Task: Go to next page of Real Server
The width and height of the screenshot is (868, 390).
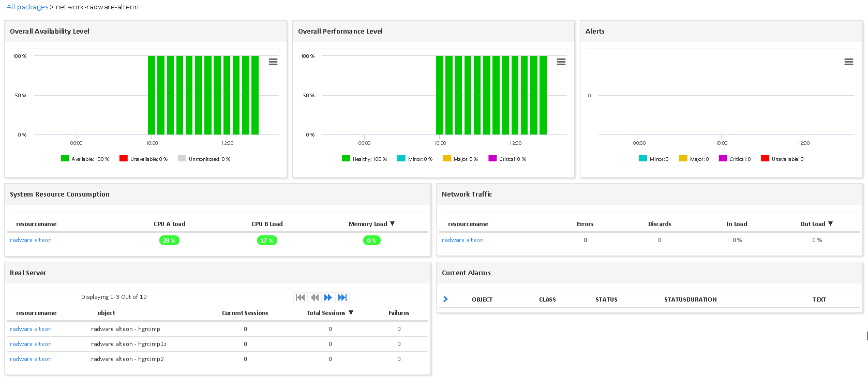Action: 328,297
